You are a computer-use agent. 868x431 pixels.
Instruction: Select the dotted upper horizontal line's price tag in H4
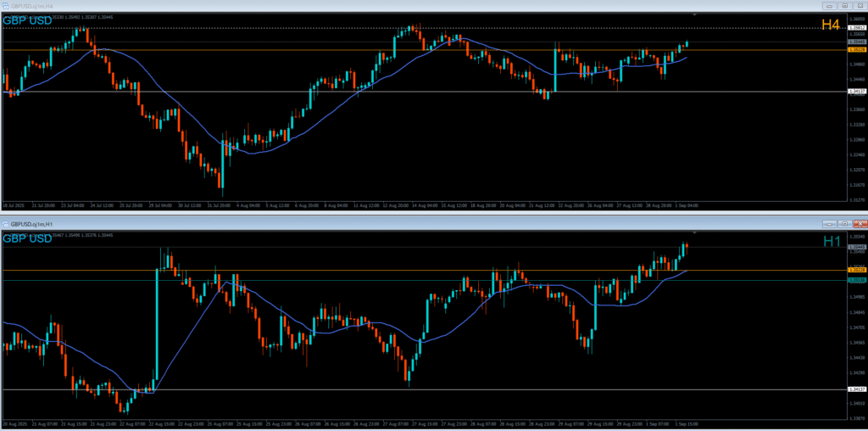[856, 28]
